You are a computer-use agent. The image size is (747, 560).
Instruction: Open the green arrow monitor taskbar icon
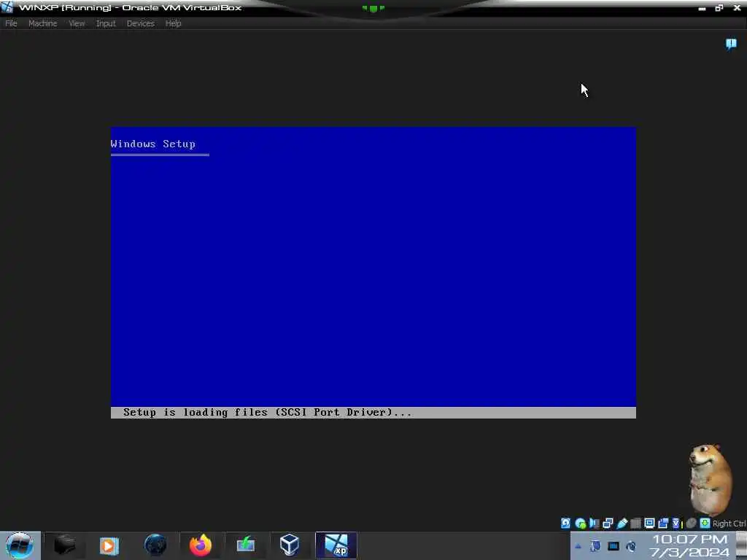(x=245, y=544)
